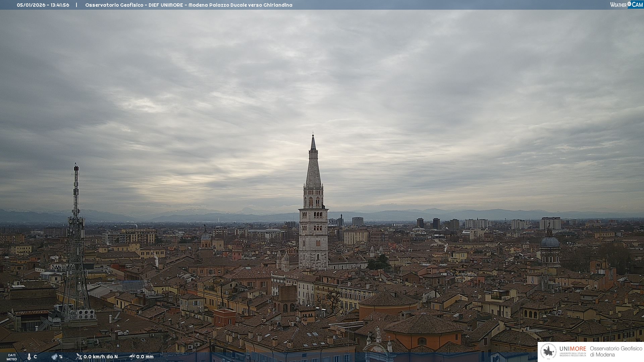Select the 13:41:56 timestamp
644x362 pixels.
(60, 5)
